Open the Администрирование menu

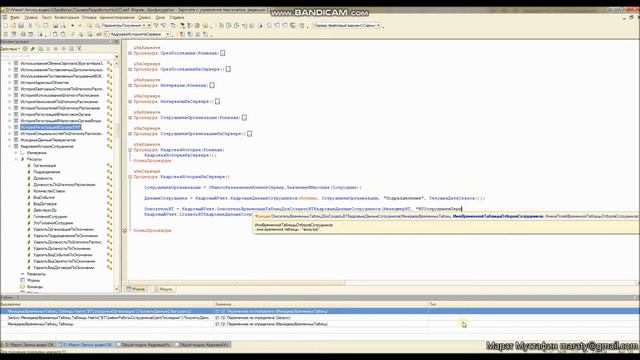(117, 18)
